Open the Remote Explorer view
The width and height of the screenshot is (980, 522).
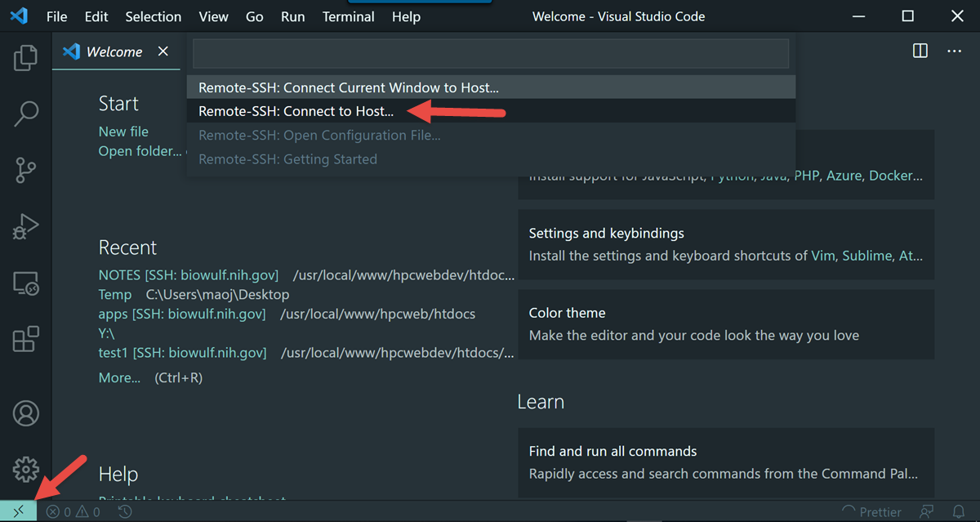[x=25, y=283]
